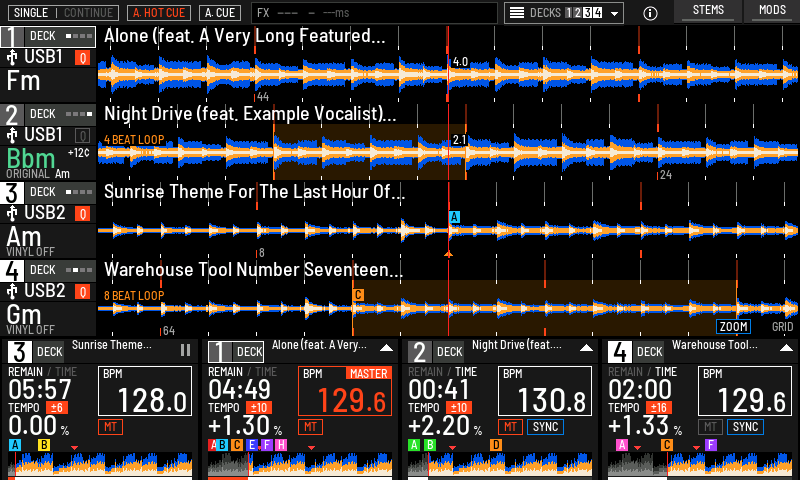Change the ±10 tempo range on deck 2
Screen dimensions: 800x480
(x=459, y=408)
